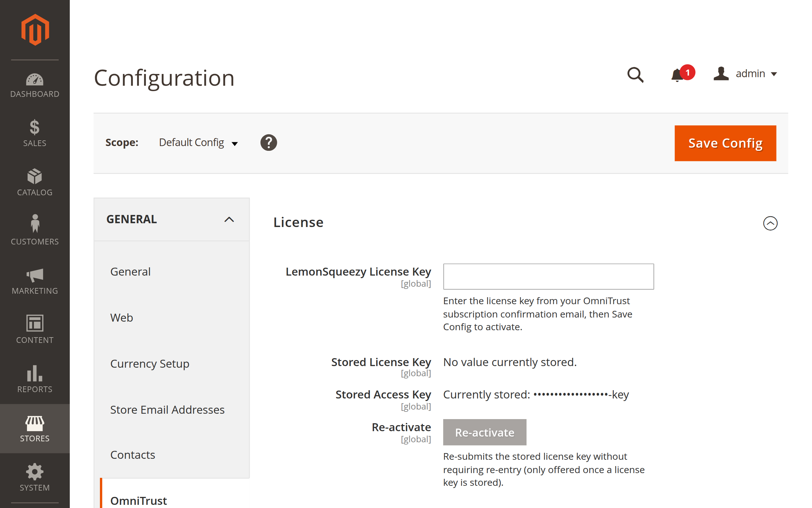The image size is (812, 508).
Task: Open the Catalog menu
Action: [x=35, y=183]
